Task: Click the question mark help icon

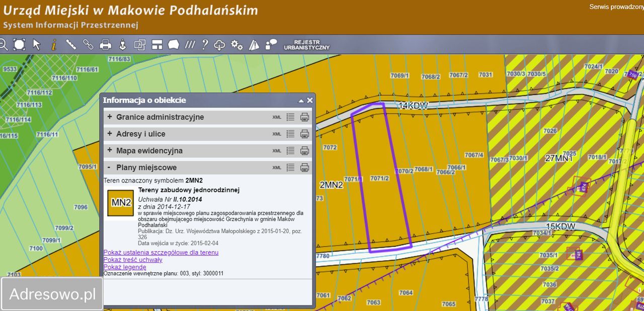Action: (204, 45)
